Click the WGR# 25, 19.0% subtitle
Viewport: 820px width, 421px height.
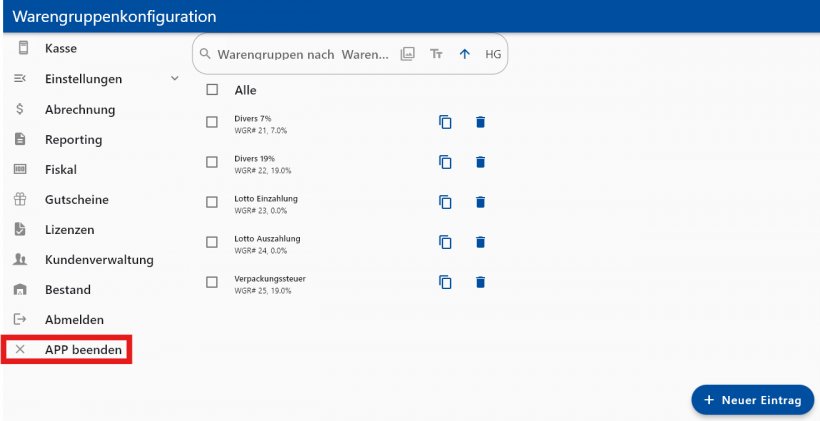(263, 291)
